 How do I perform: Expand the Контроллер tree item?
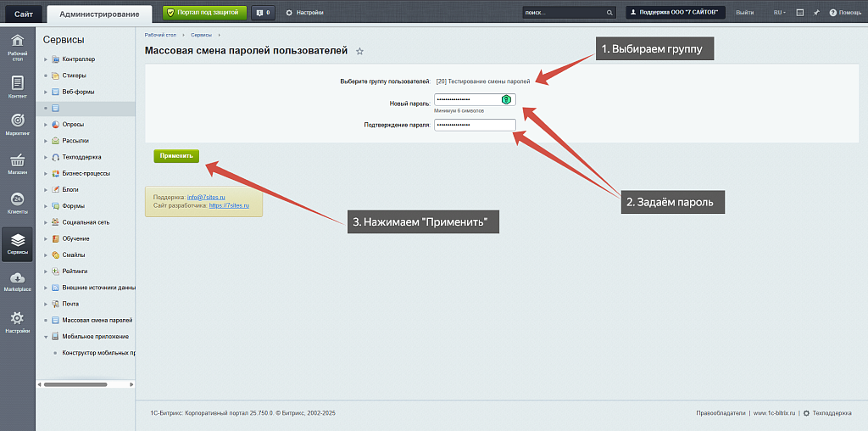pos(45,59)
